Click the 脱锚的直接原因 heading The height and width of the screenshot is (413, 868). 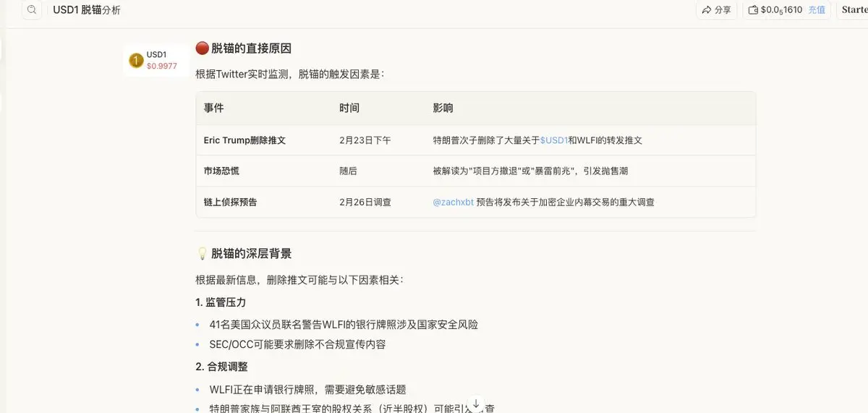click(251, 48)
